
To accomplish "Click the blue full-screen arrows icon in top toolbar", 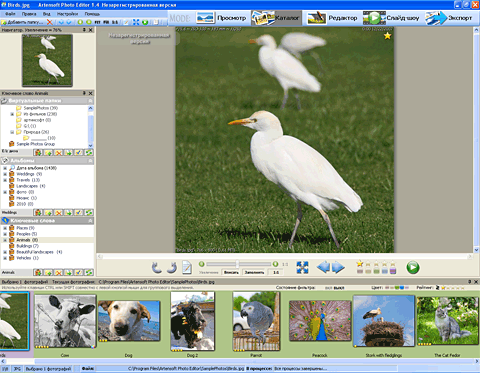I will click(x=136, y=22).
